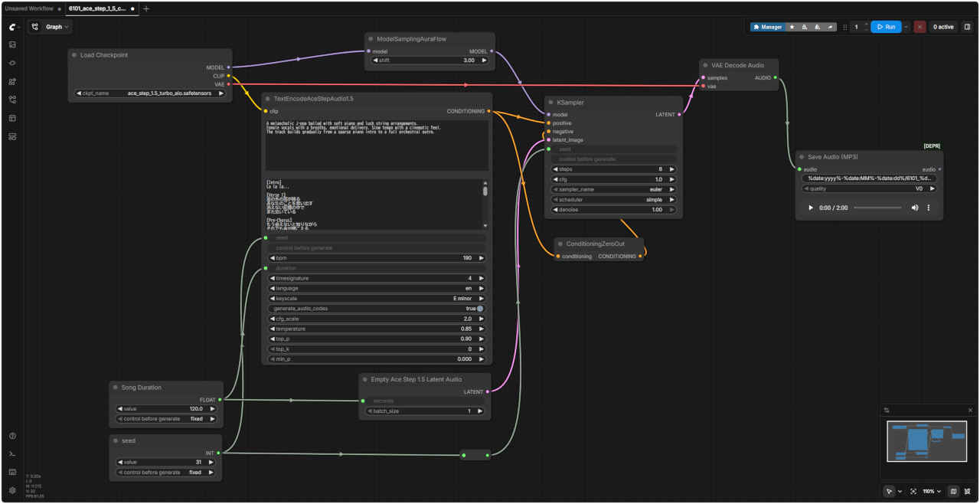
Task: Click the blue Run button
Action: tap(886, 27)
